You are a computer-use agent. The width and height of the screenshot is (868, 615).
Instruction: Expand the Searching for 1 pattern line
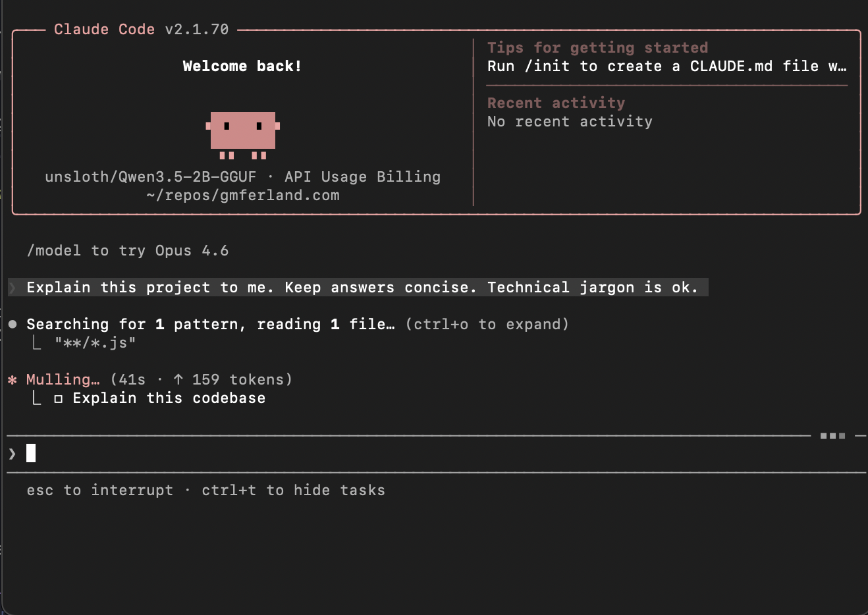pyautogui.click(x=210, y=325)
